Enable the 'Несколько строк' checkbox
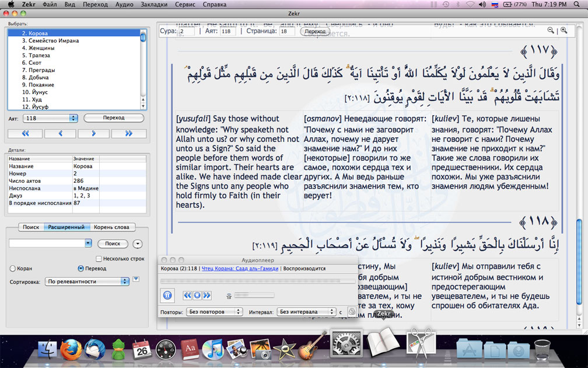Viewport: 588px width, 368px height. tap(99, 259)
